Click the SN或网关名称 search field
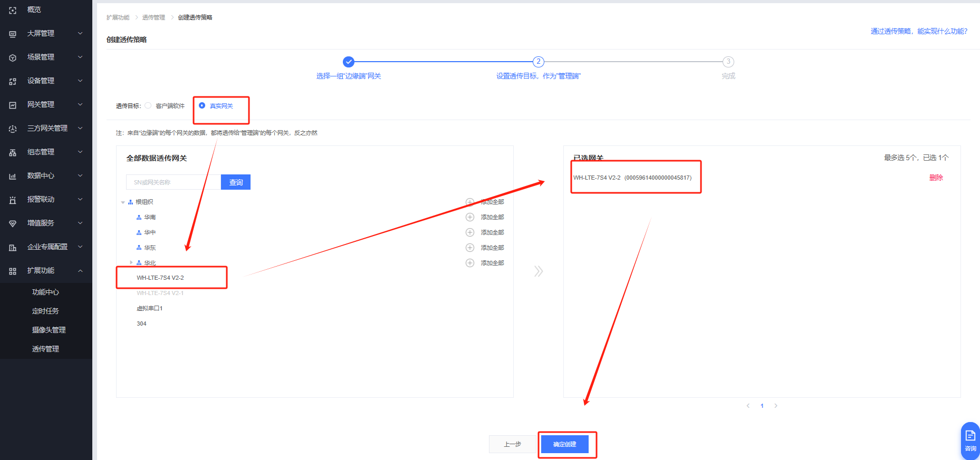The height and width of the screenshot is (460, 980). point(173,182)
